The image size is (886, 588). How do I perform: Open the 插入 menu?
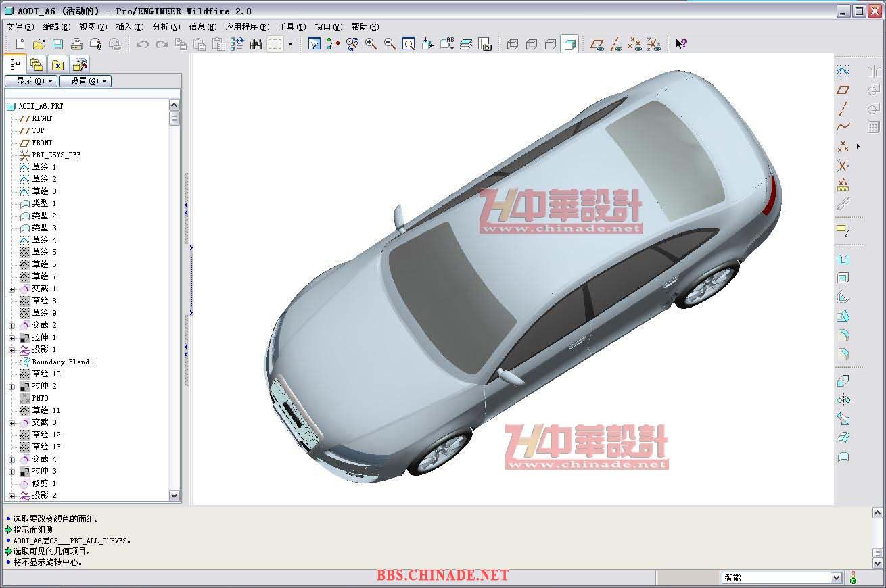click(129, 27)
